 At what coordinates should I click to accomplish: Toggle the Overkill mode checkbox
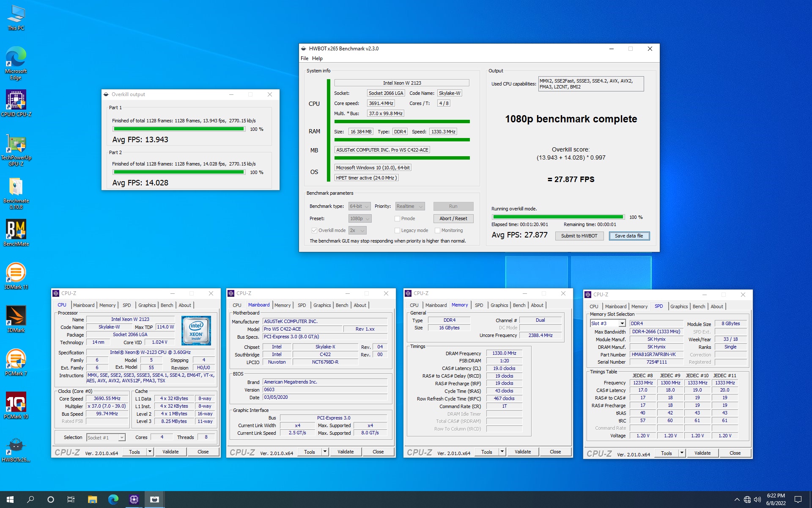314,230
